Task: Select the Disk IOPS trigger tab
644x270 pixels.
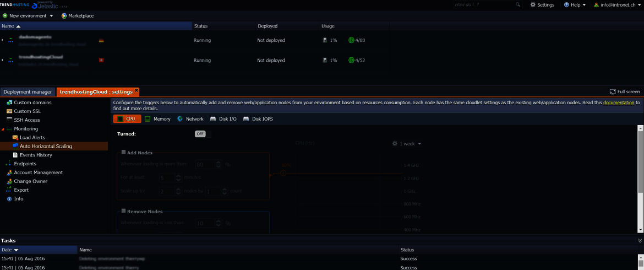Action: click(258, 119)
